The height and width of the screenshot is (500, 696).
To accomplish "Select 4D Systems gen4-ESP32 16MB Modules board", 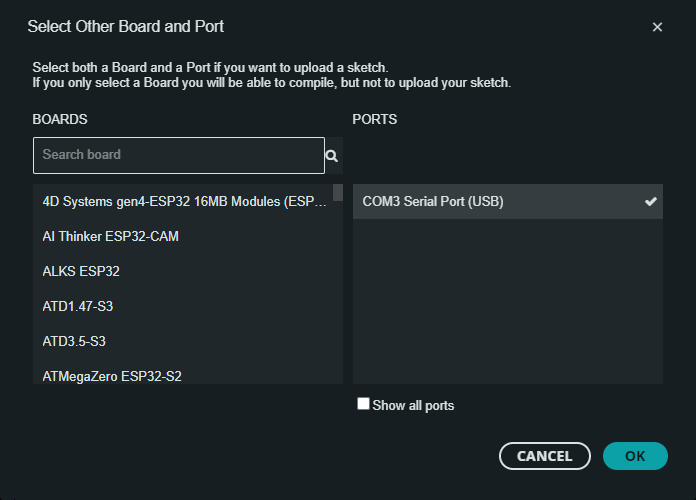I will coord(185,201).
